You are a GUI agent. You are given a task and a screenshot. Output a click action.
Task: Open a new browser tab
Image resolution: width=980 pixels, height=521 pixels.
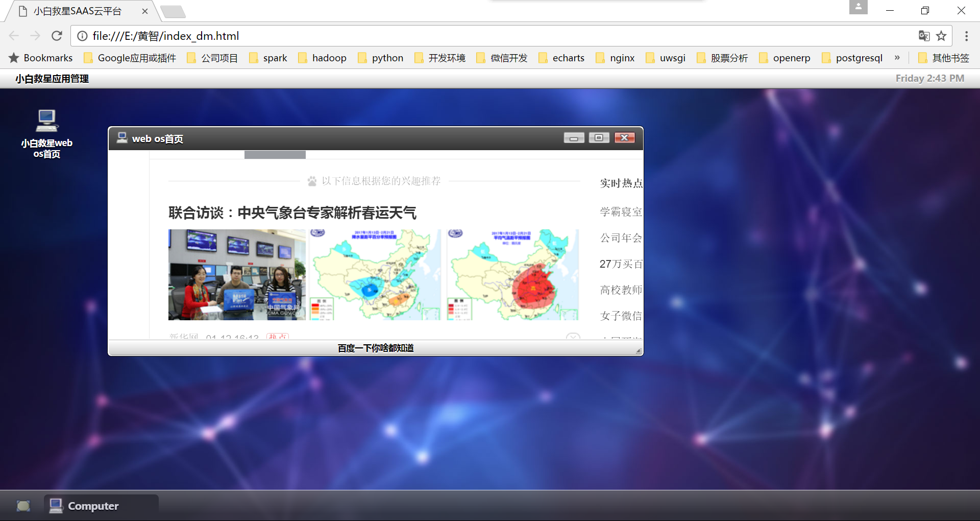(173, 11)
